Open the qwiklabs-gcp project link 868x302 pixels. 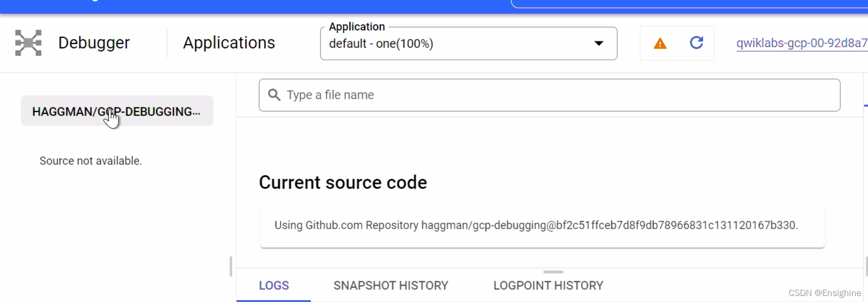802,43
